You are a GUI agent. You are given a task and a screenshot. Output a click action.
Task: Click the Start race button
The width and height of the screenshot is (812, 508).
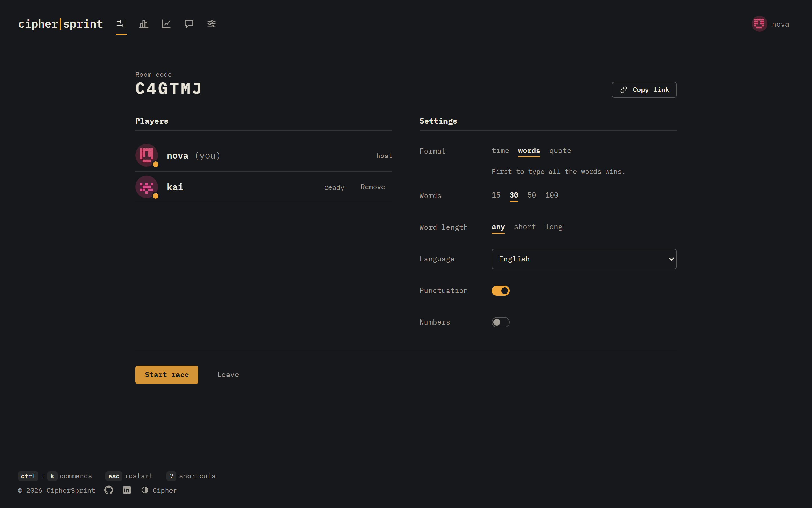click(167, 375)
